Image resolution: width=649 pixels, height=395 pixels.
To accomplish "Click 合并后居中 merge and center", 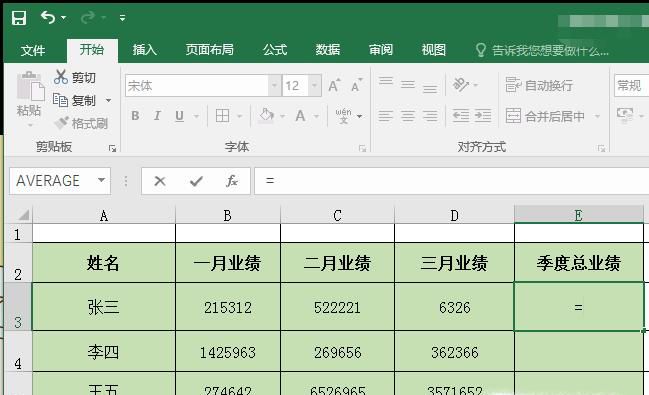I will click(x=545, y=116).
